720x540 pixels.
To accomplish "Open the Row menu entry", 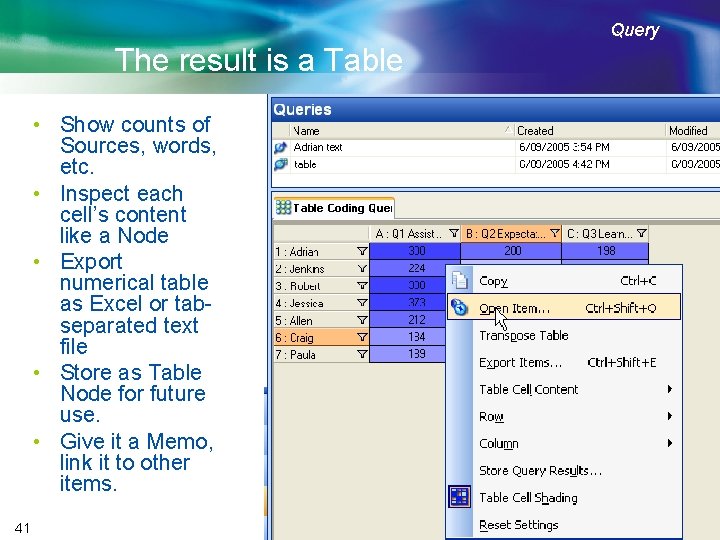I will point(564,416).
